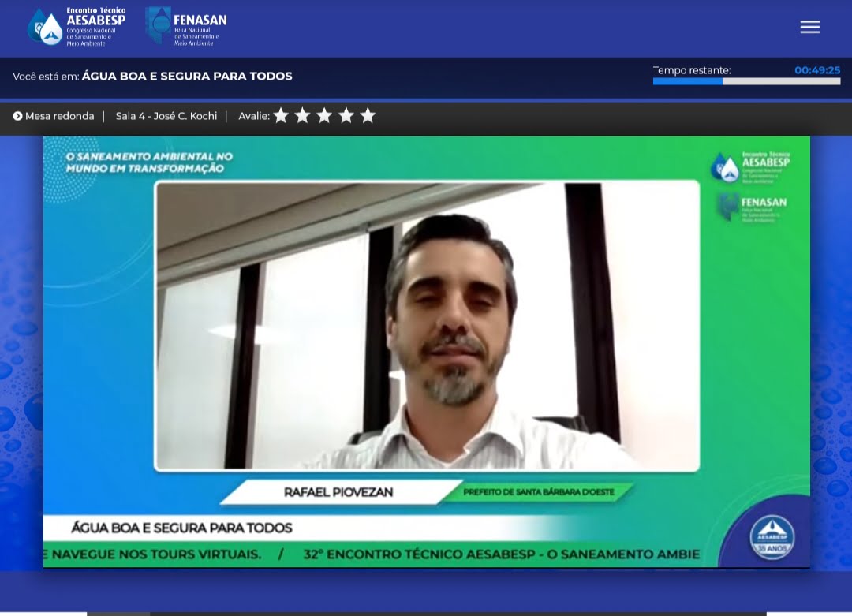The width and height of the screenshot is (852, 616).
Task: Open the hamburger menu
Action: (809, 28)
